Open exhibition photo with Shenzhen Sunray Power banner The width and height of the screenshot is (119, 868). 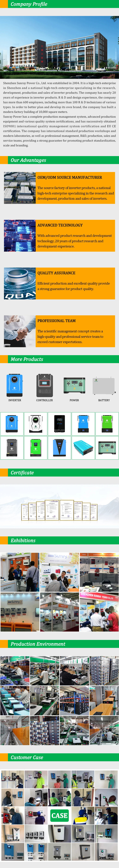point(99,612)
